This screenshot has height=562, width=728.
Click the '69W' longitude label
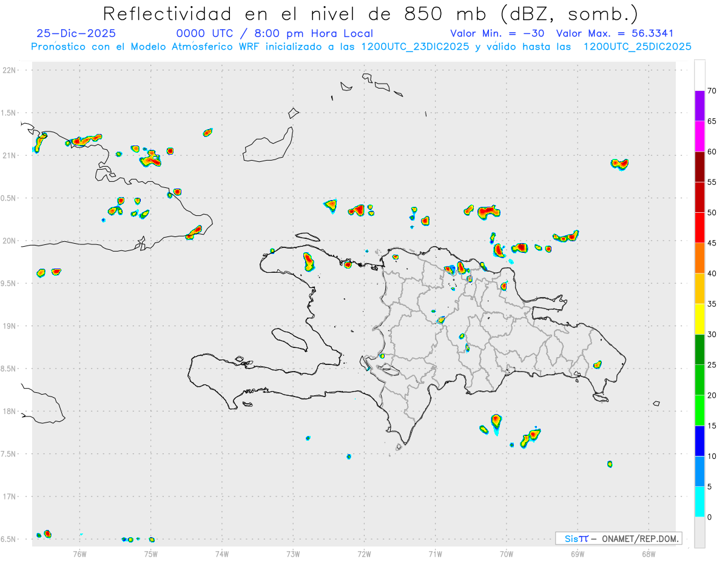[x=578, y=554]
